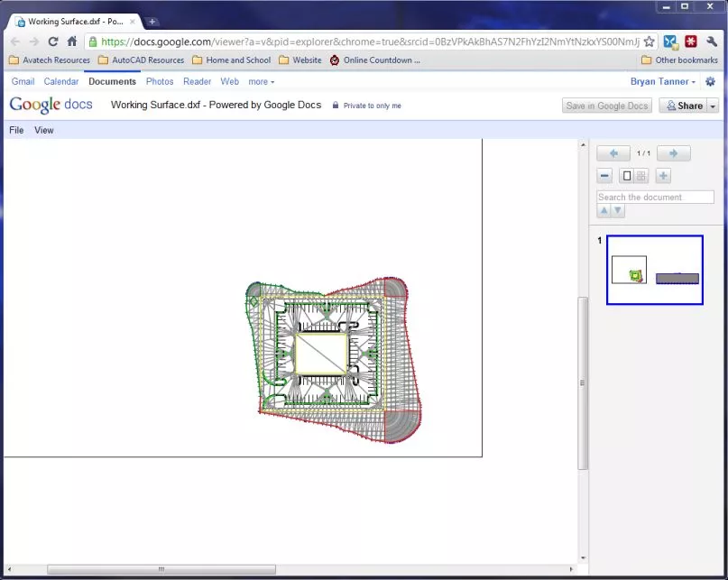Open the Gmail link
Image resolution: width=728 pixels, height=580 pixels.
pyautogui.click(x=23, y=82)
